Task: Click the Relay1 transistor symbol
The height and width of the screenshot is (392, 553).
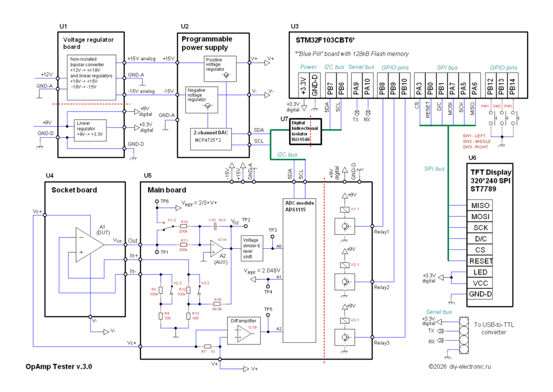Action: pos(345,226)
